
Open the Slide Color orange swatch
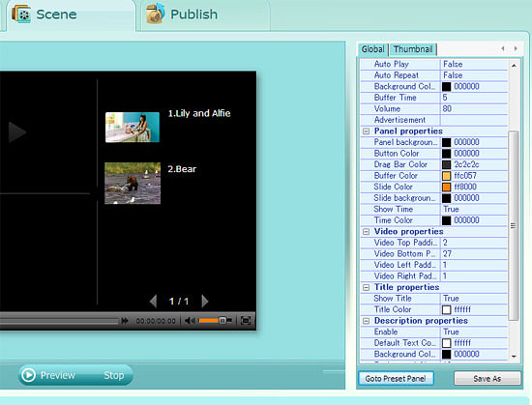click(x=447, y=187)
